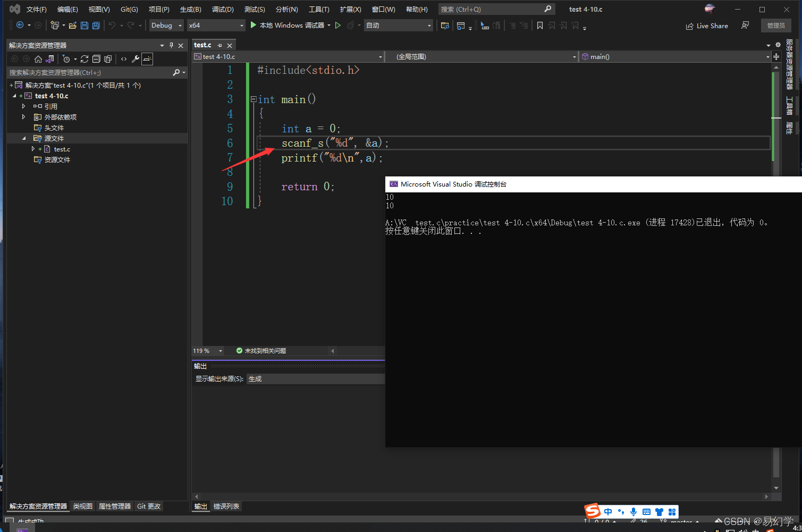
Task: Click the Sogou microphone voice input icon
Action: click(634, 512)
